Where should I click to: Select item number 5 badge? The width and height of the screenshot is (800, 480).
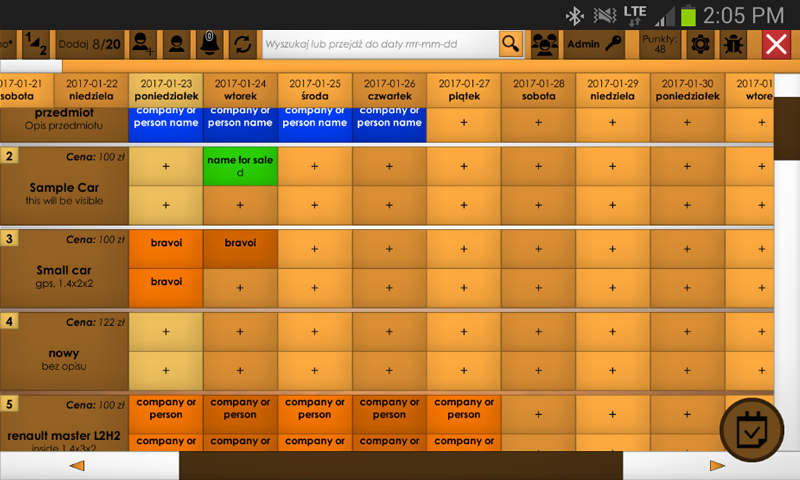coord(9,403)
